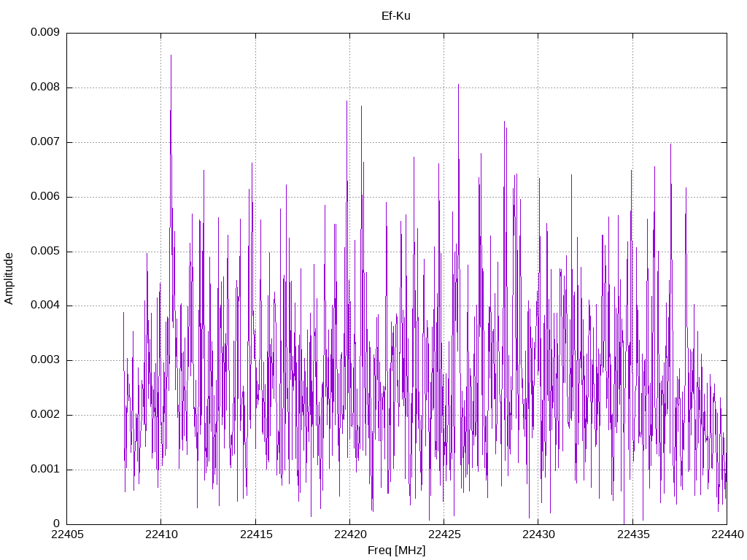Image resolution: width=747 pixels, height=560 pixels.
Task: Click the 22440 x-axis tick label
Action: coord(727,534)
